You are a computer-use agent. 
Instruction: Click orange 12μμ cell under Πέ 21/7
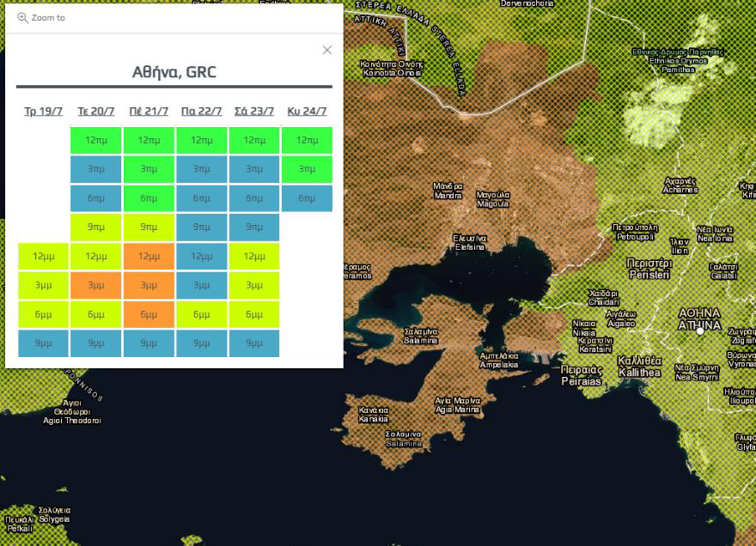pyautogui.click(x=149, y=256)
